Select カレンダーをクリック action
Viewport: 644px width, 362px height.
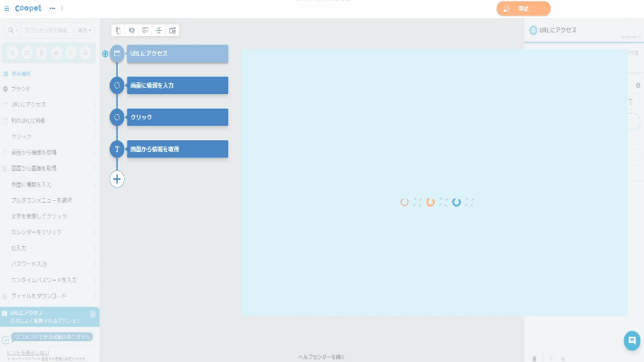(x=36, y=233)
